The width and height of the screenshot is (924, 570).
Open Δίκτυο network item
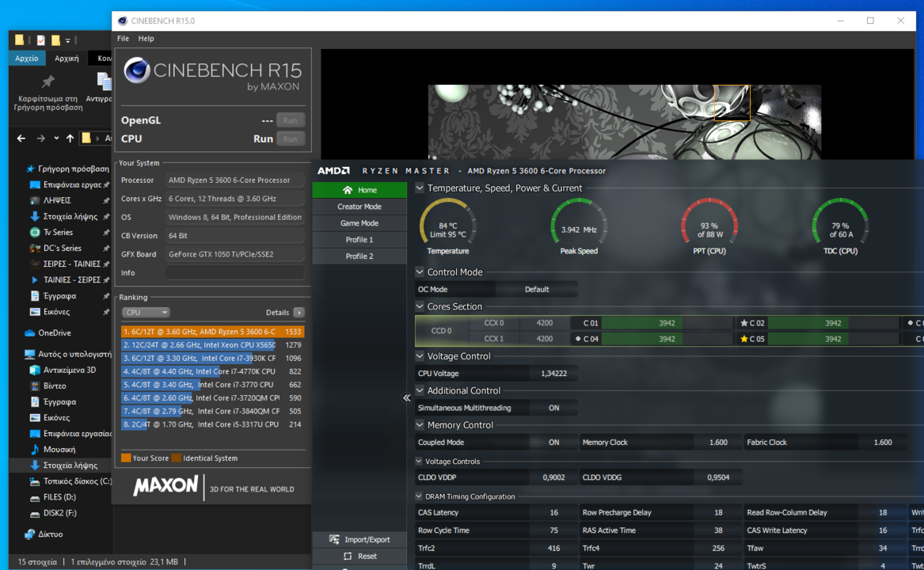[x=50, y=534]
